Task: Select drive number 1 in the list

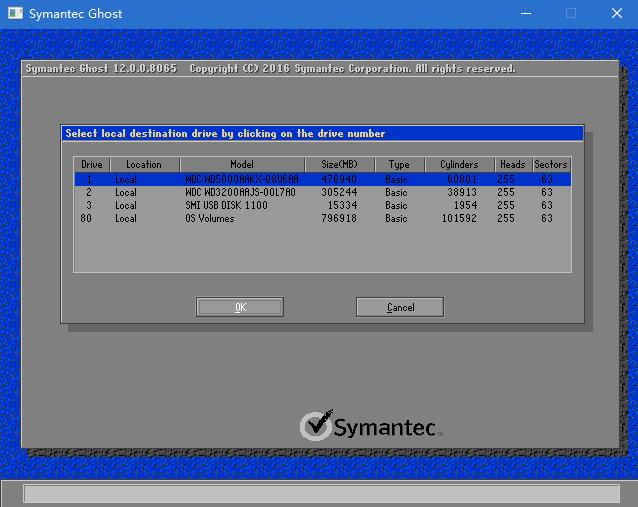Action: pos(89,179)
